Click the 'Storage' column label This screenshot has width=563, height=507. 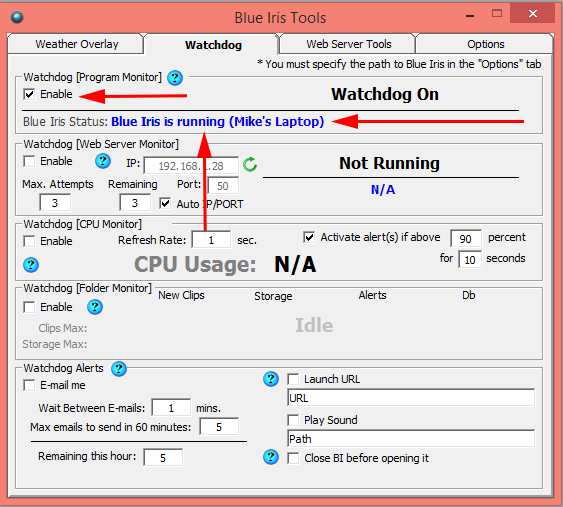[x=273, y=296]
